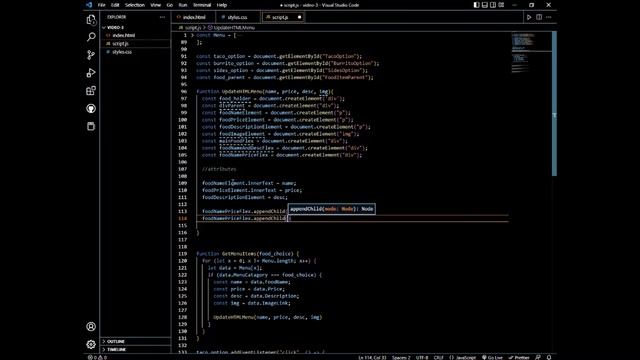Screen dimensions: 640x360
Task: Click the errors and warnings status indicator
Action: click(97, 357)
